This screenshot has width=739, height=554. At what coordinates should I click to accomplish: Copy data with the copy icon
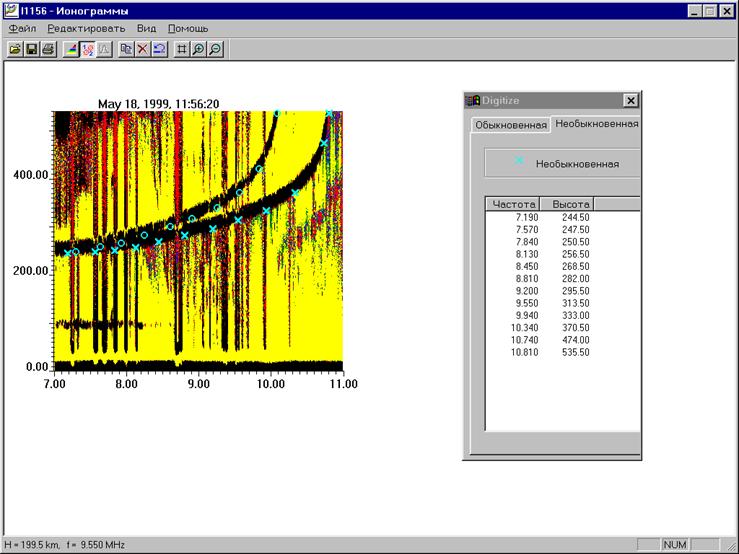coord(126,49)
